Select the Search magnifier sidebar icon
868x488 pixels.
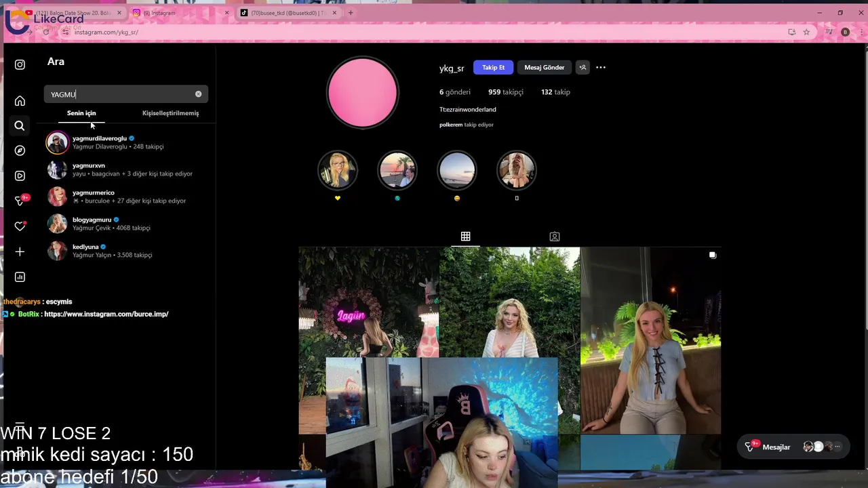tap(20, 125)
